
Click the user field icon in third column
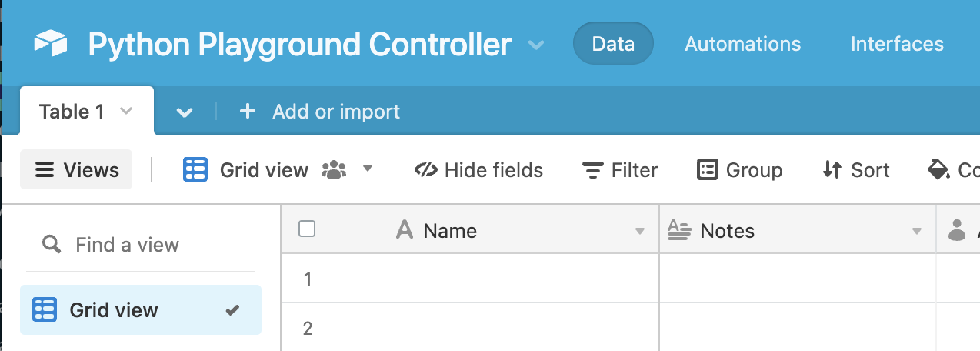pyautogui.click(x=957, y=230)
